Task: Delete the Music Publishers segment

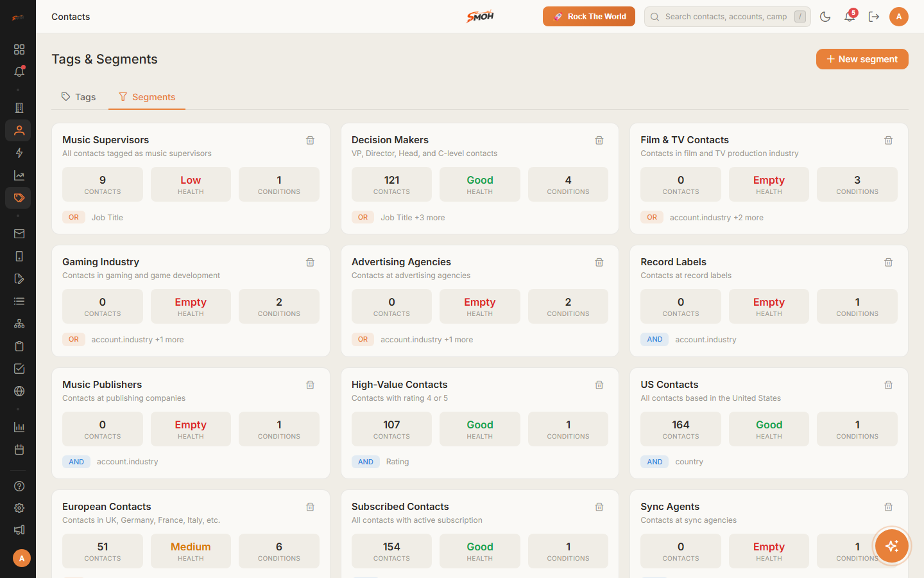Action: pyautogui.click(x=310, y=385)
